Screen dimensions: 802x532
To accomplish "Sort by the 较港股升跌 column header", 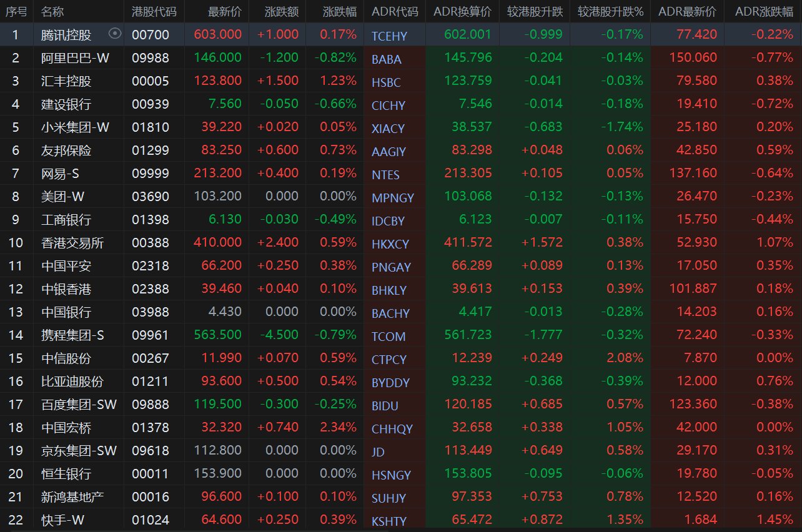I will click(535, 11).
